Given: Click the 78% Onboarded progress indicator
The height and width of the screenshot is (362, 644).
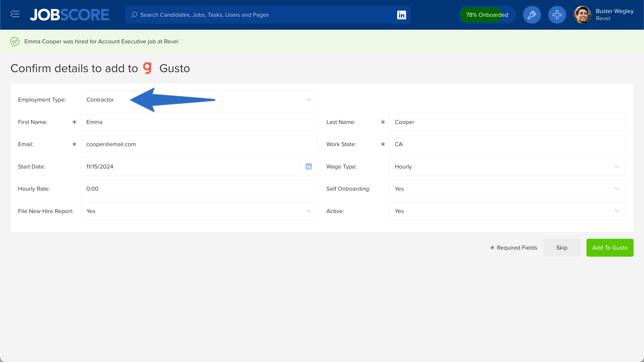Looking at the screenshot, I should coord(487,15).
